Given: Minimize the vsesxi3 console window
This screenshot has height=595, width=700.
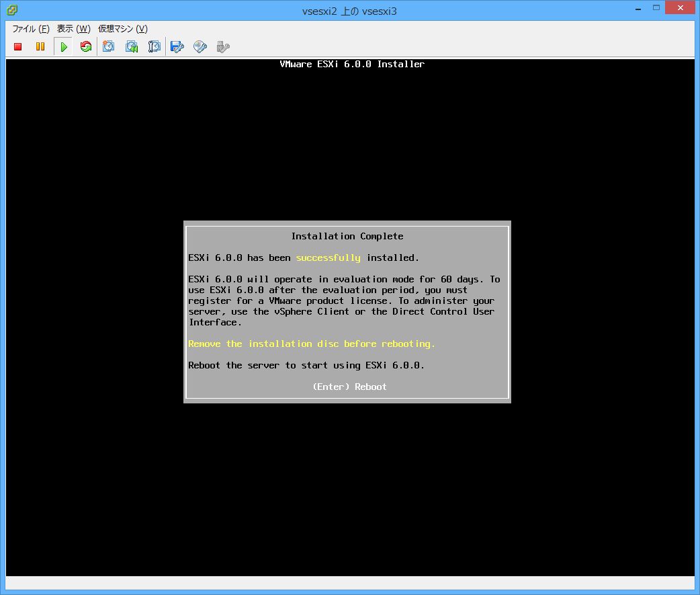Looking at the screenshot, I should pyautogui.click(x=638, y=8).
